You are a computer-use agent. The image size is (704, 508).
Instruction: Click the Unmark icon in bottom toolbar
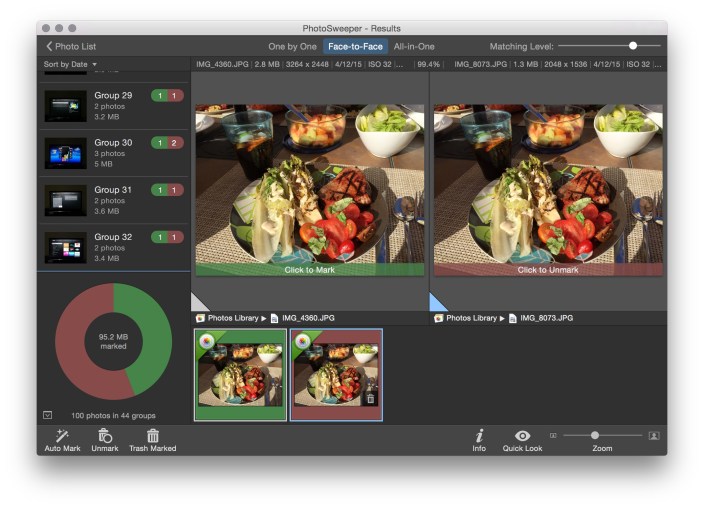[x=104, y=435]
